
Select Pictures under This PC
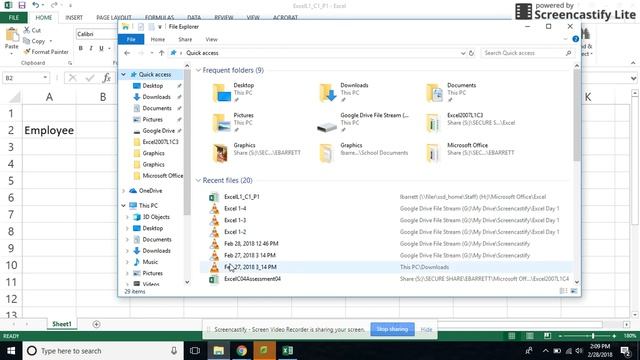coord(152,273)
